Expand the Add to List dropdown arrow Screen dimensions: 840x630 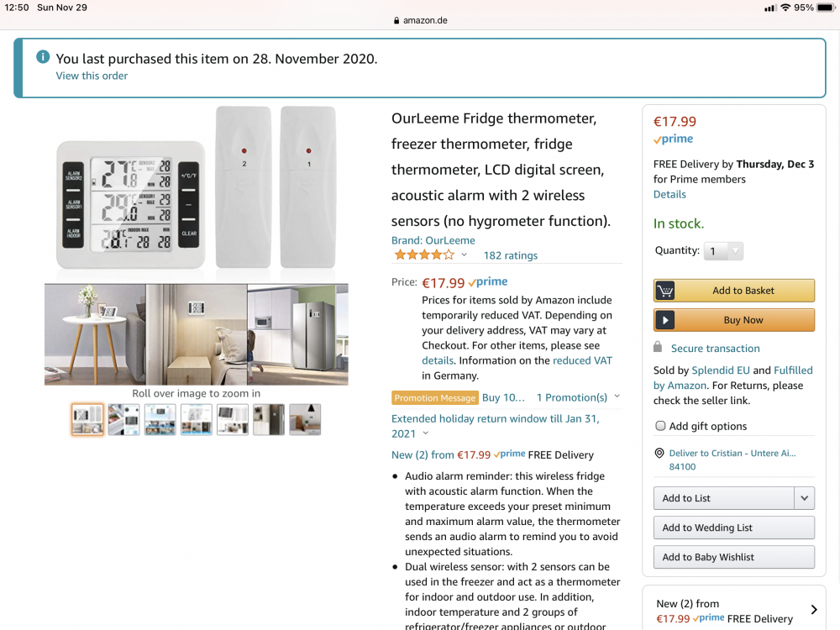[804, 498]
